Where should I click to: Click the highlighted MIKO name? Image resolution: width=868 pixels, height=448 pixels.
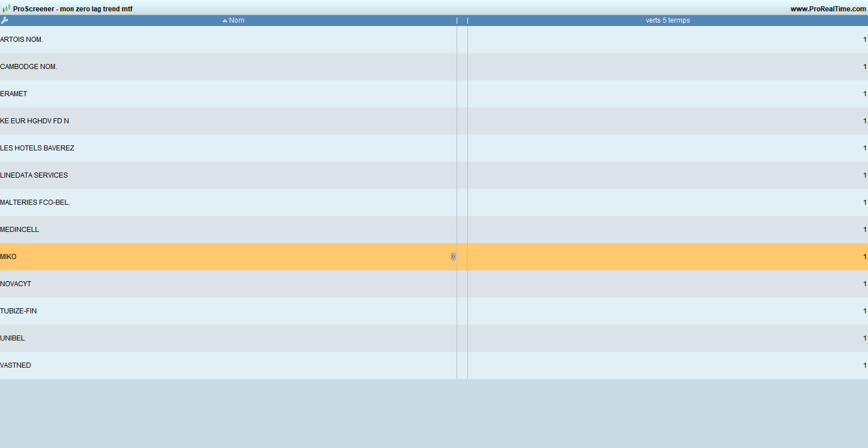8,257
